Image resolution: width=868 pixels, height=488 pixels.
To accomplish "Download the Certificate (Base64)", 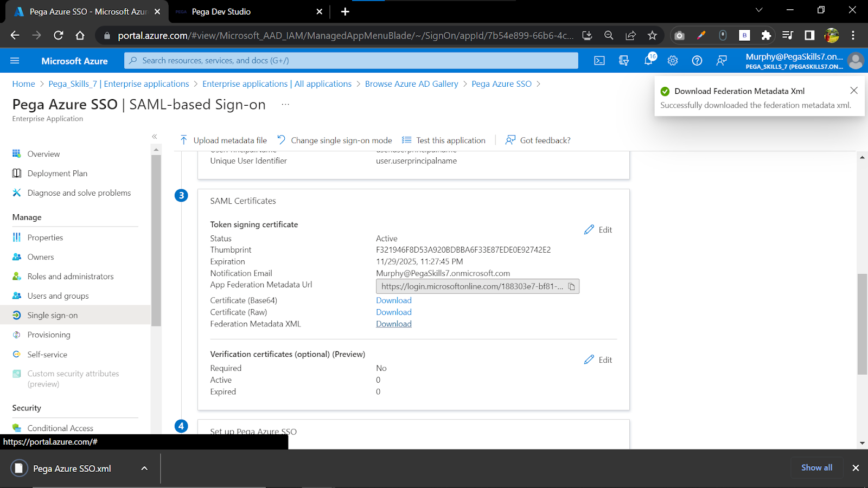I will coord(394,300).
